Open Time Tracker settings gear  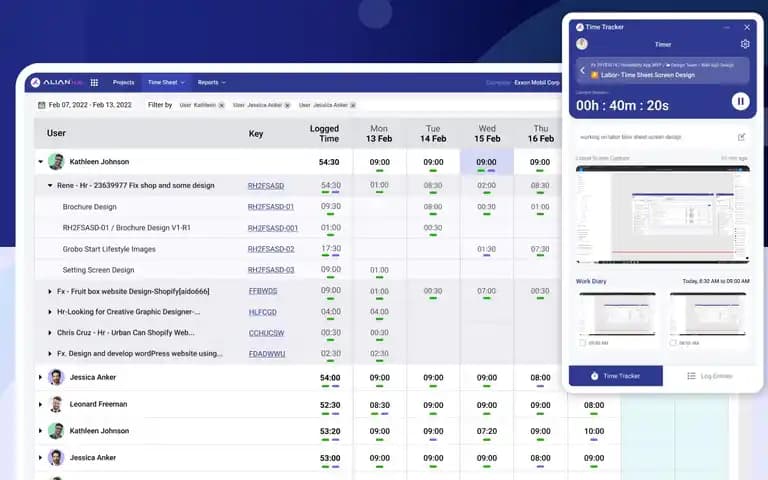pyautogui.click(x=744, y=44)
